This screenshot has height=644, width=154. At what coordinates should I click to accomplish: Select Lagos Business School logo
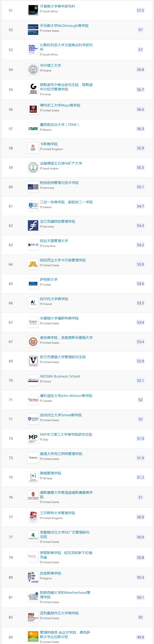point(33,578)
